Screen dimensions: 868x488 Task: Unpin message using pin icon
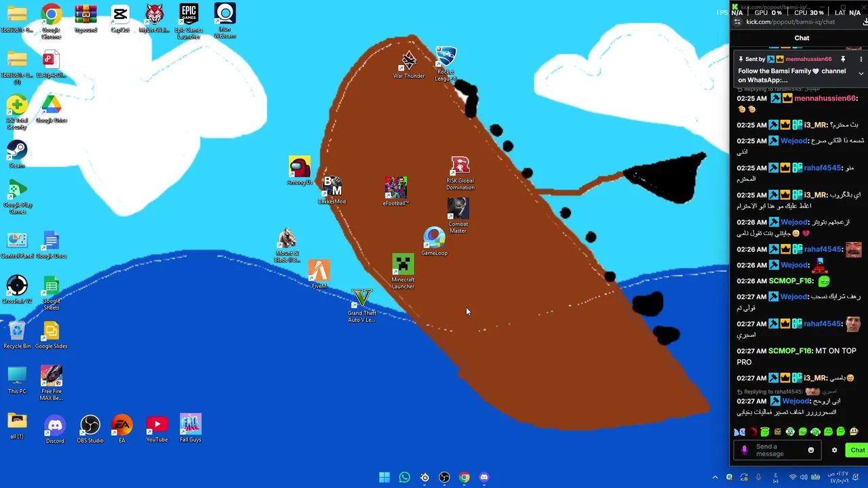tap(843, 60)
